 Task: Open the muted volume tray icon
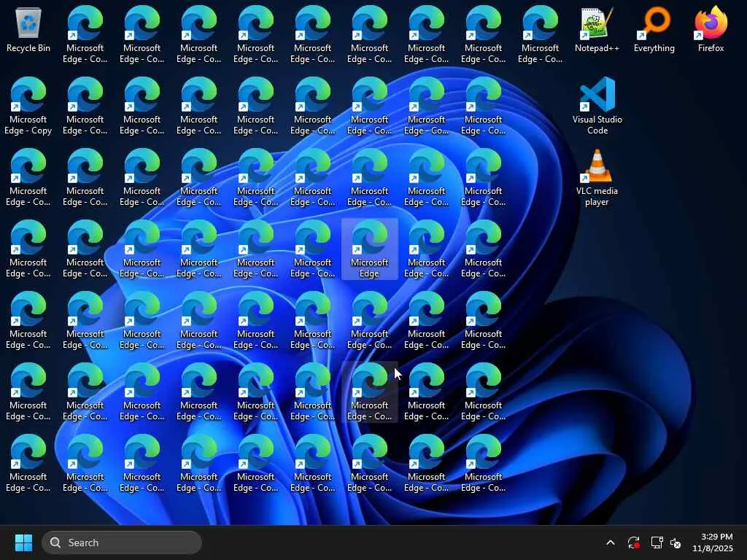676,542
